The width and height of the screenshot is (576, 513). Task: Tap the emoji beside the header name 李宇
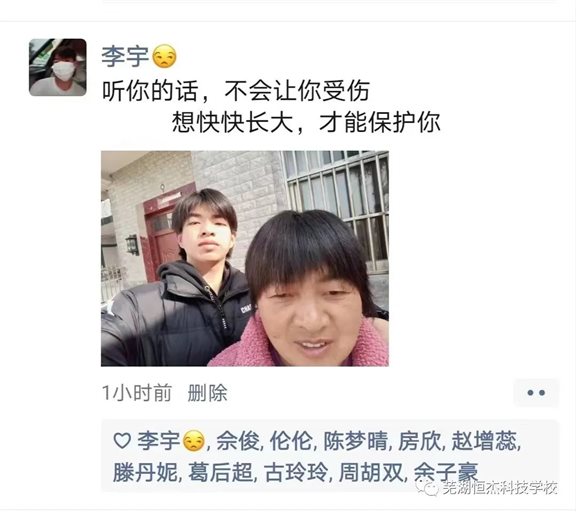(165, 56)
